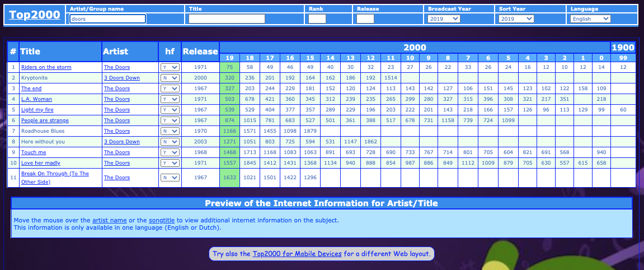644x270 pixels.
Task: Open the hf dropdown for Light my fire
Action: (x=170, y=110)
